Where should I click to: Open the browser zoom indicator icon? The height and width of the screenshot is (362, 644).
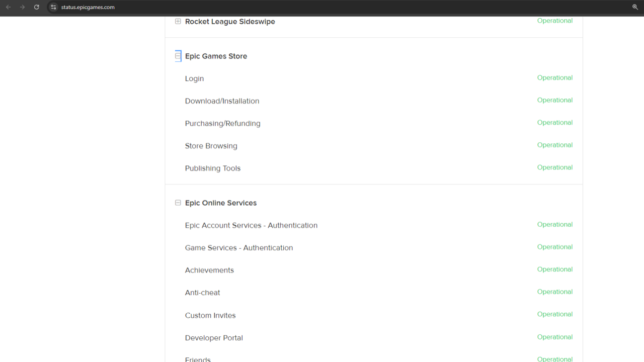[x=635, y=7]
